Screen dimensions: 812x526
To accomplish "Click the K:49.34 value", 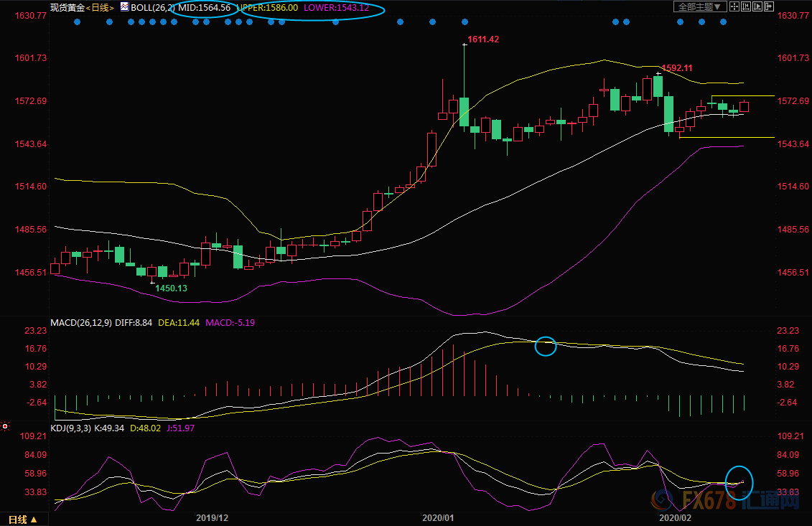I will pyautogui.click(x=109, y=428).
